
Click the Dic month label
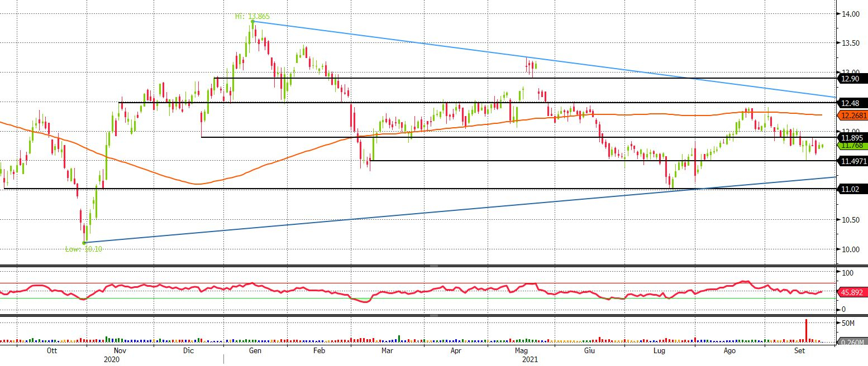coord(188,351)
